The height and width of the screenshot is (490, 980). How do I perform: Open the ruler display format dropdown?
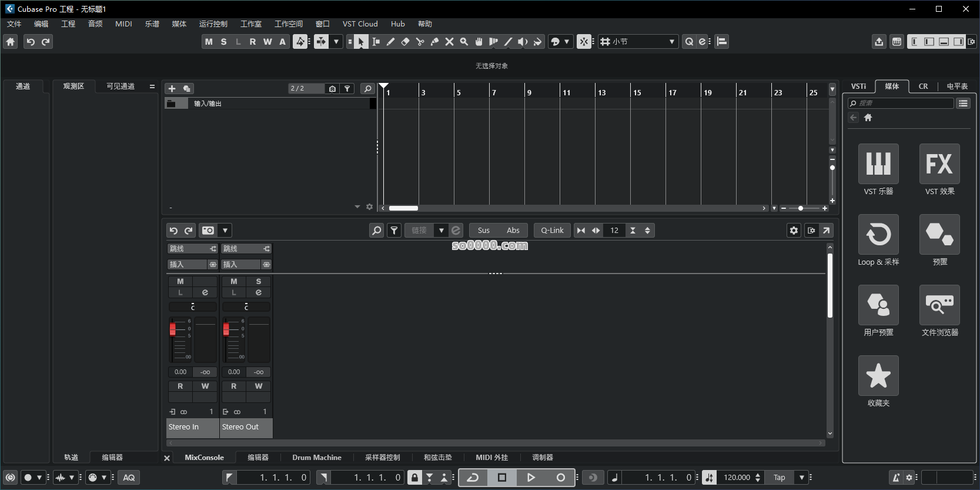tap(832, 89)
